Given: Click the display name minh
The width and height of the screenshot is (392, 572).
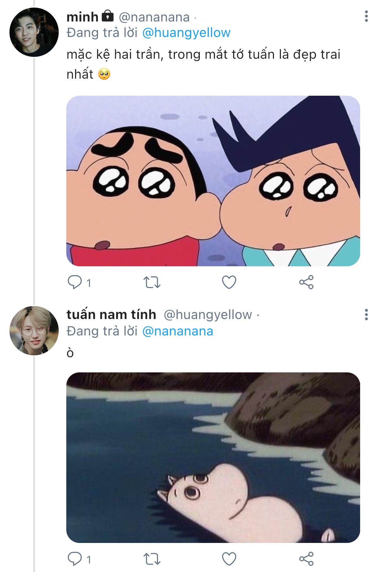Looking at the screenshot, I should [82, 17].
